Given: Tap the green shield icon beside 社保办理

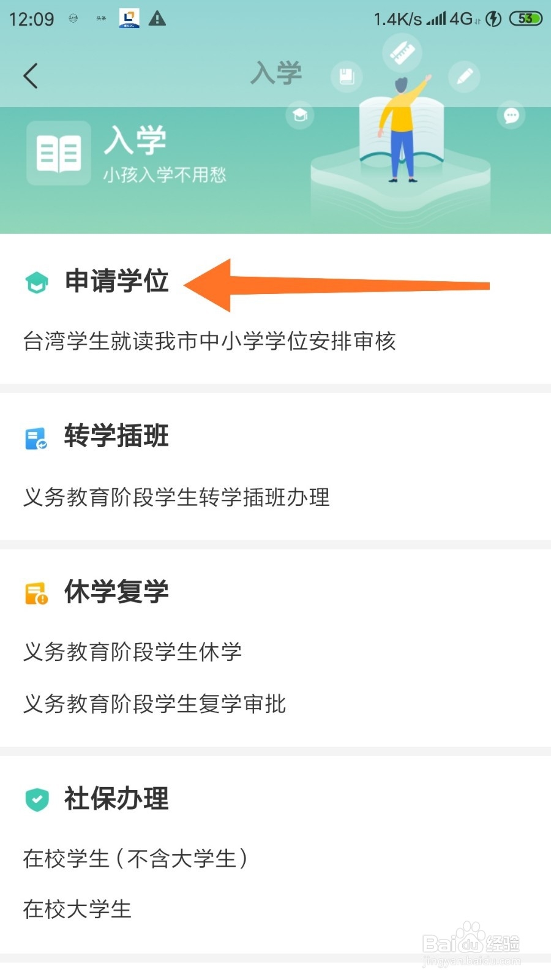Looking at the screenshot, I should pyautogui.click(x=37, y=799).
